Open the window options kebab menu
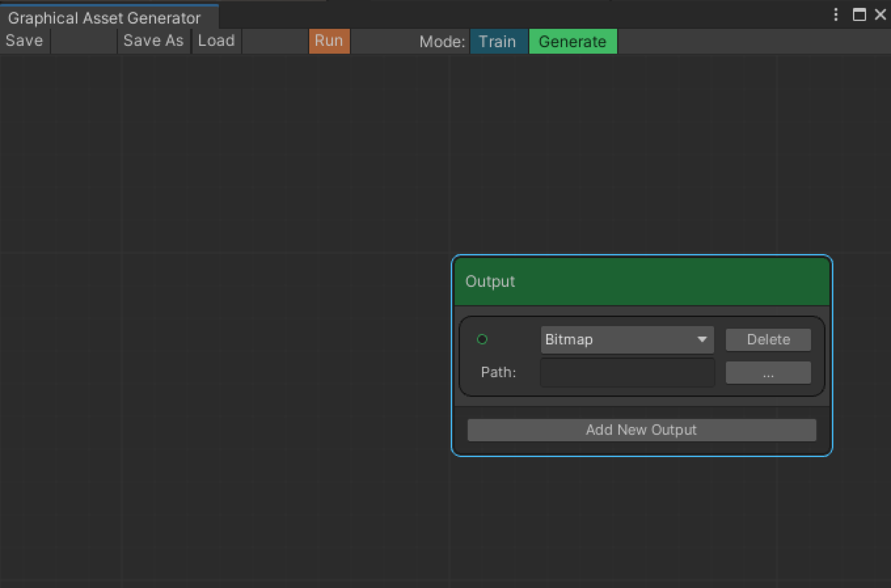The image size is (891, 588). click(835, 15)
